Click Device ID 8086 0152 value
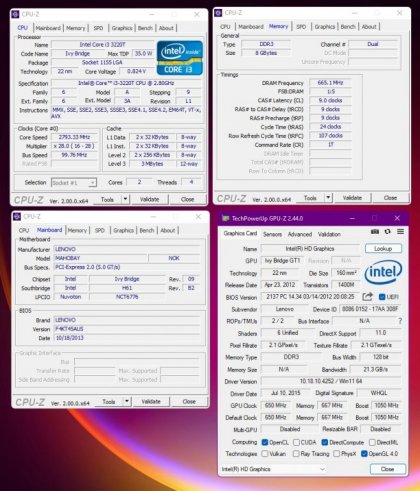This screenshot has height=491, width=420. point(370,309)
